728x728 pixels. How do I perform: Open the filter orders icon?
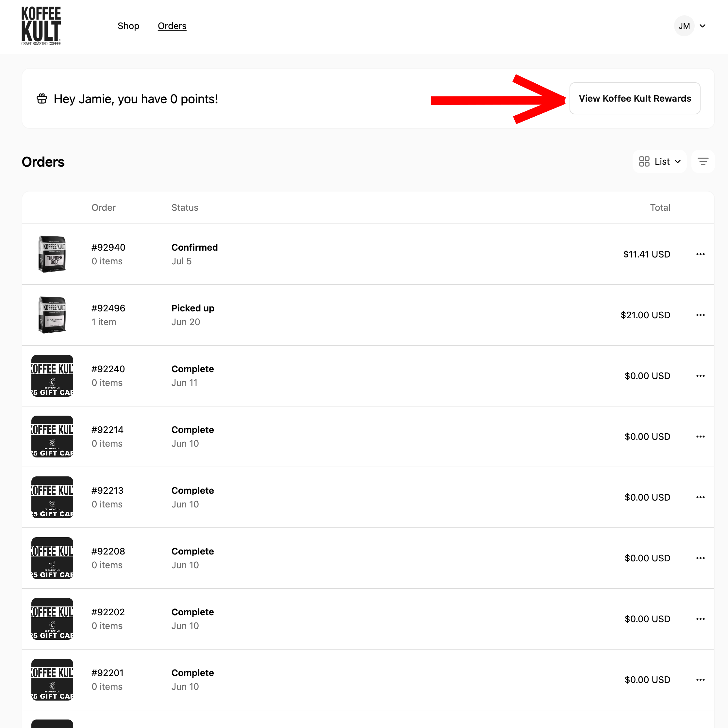[703, 162]
